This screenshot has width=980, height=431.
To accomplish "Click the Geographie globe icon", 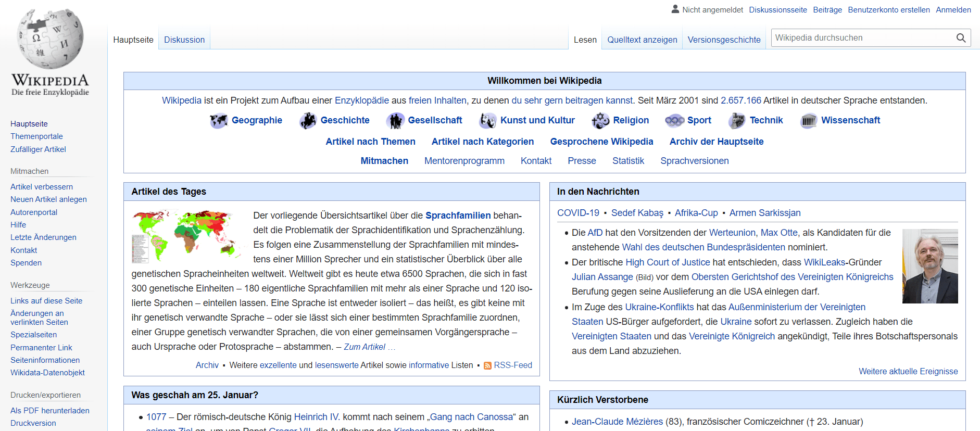I will point(219,121).
